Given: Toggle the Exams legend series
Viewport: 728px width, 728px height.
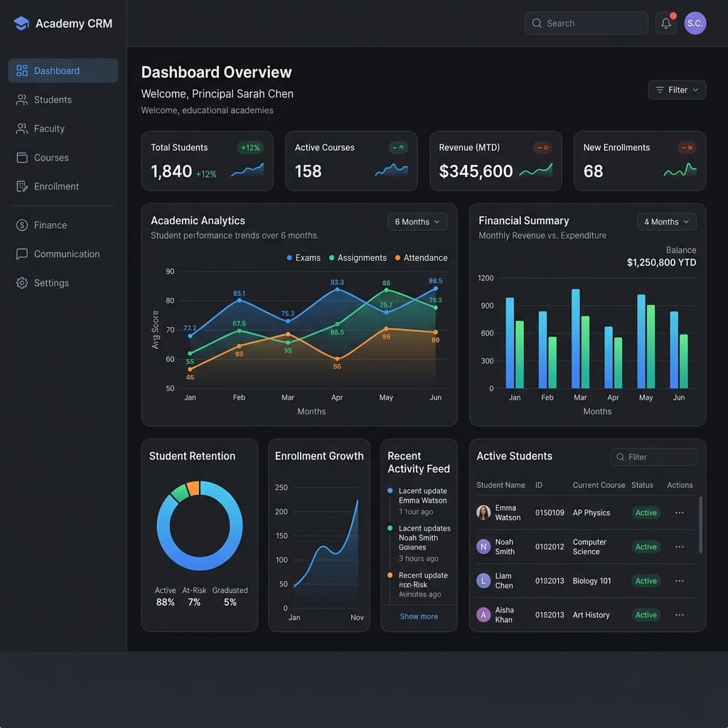Looking at the screenshot, I should 304,257.
